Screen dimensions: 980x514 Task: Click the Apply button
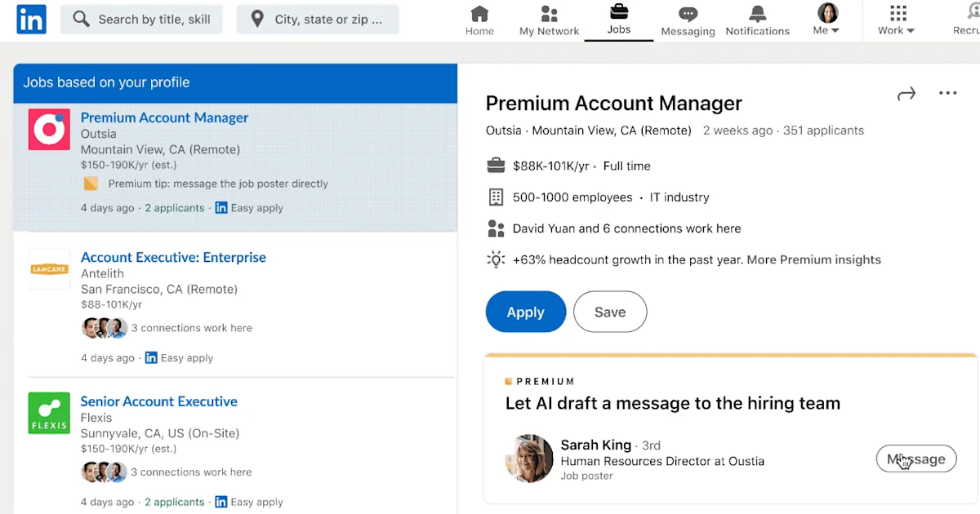click(525, 312)
